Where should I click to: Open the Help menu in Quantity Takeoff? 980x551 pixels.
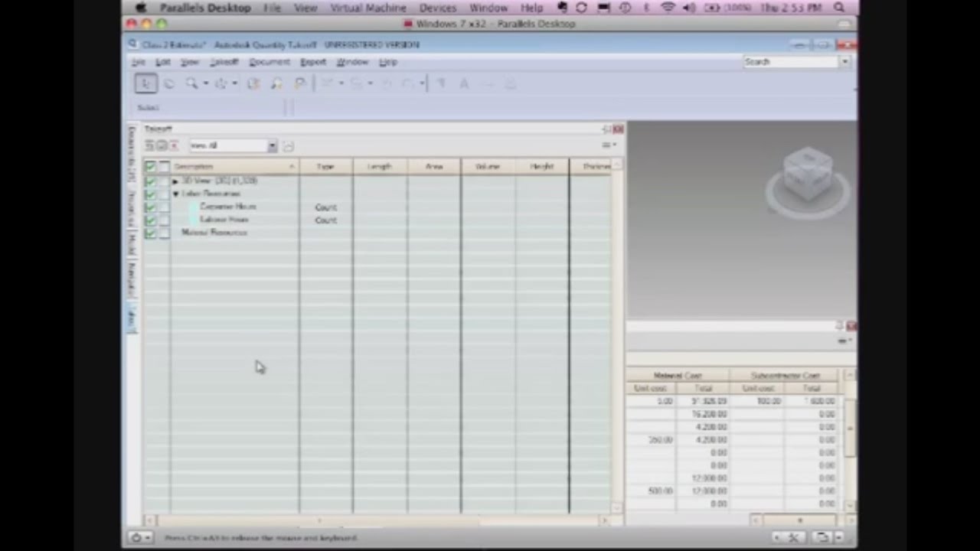coord(388,62)
